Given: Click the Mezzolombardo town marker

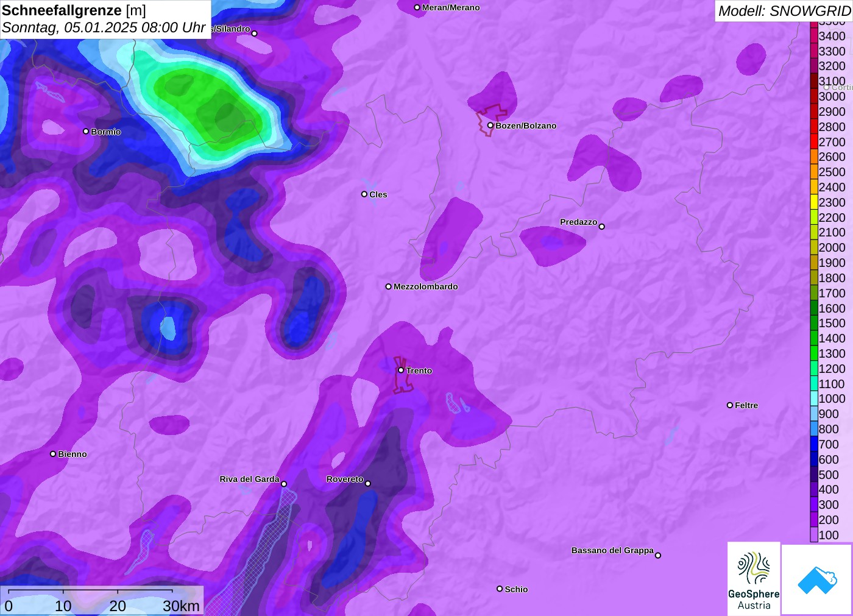Looking at the screenshot, I should click(389, 286).
